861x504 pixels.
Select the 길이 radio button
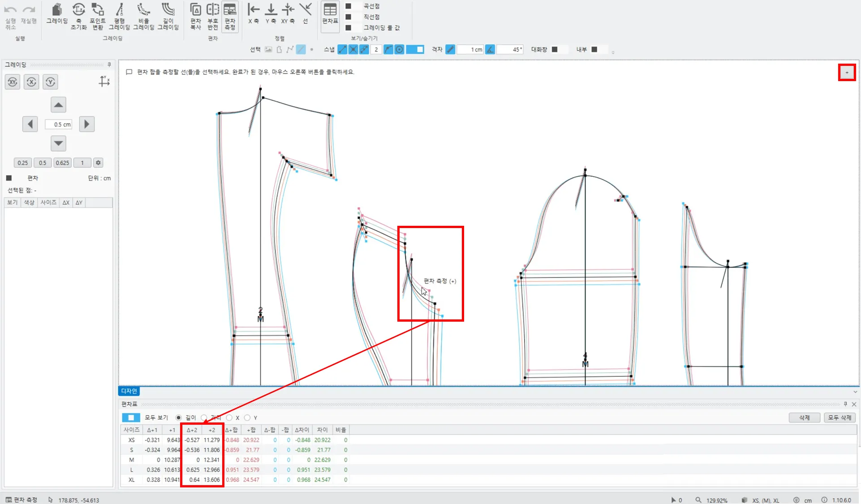click(179, 418)
